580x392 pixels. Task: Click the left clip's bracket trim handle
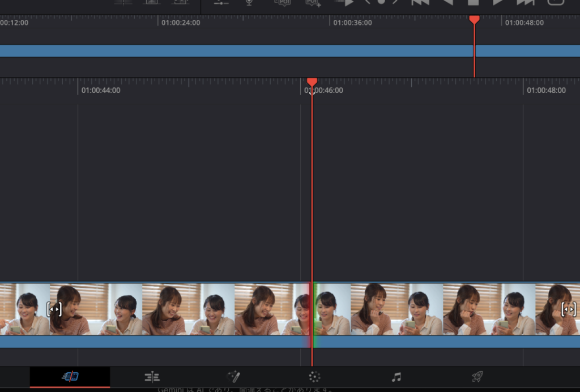click(x=54, y=309)
